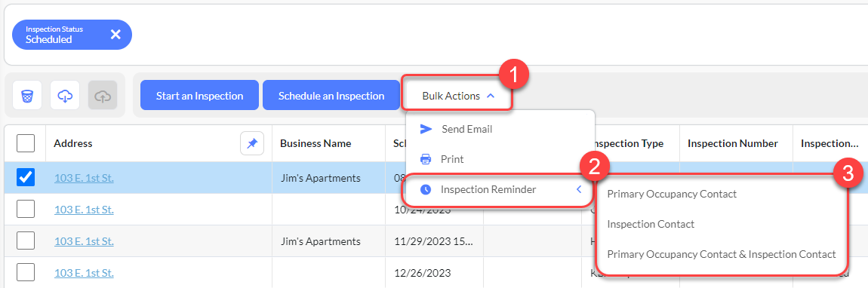Screen dimensions: 868x288
Task: Click the pin icon in Address column
Action: 252,144
